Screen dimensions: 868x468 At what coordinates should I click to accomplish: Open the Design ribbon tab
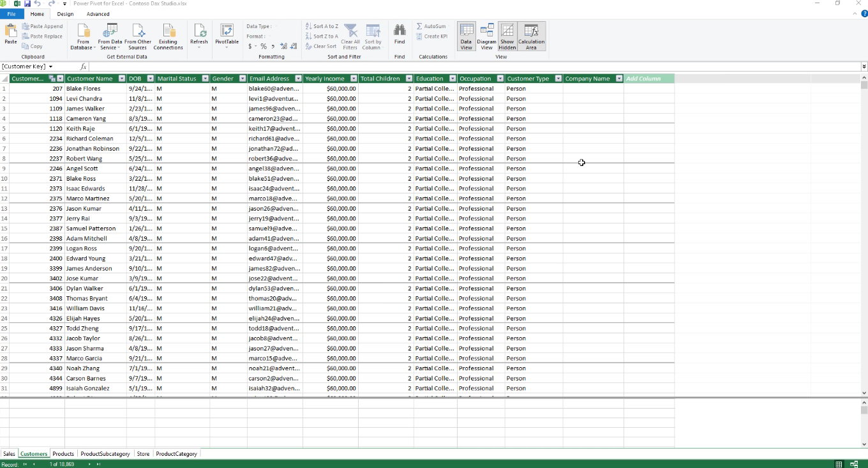tap(65, 14)
